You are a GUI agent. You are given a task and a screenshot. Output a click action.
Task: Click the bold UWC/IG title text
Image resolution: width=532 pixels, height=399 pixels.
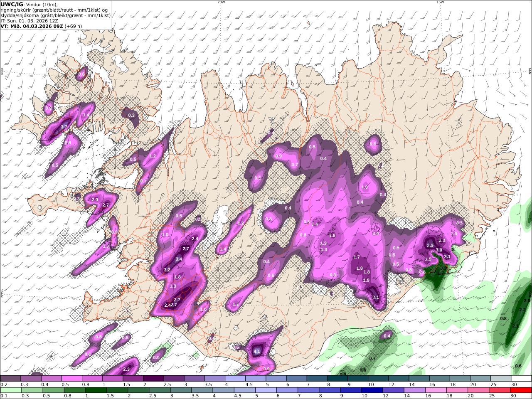tap(12, 4)
